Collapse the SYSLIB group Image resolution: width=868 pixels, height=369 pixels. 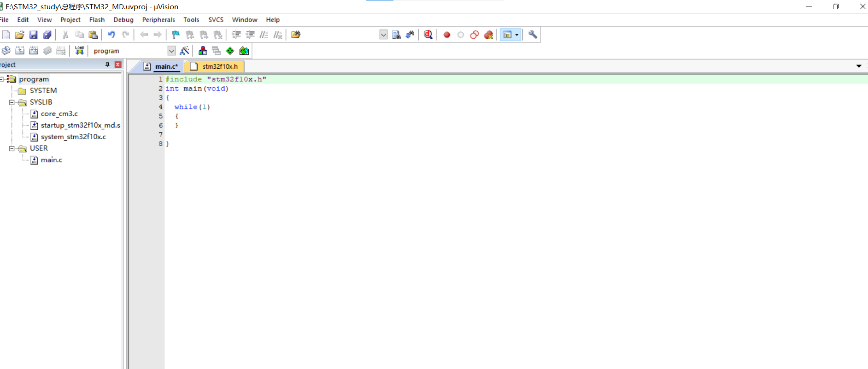point(12,102)
